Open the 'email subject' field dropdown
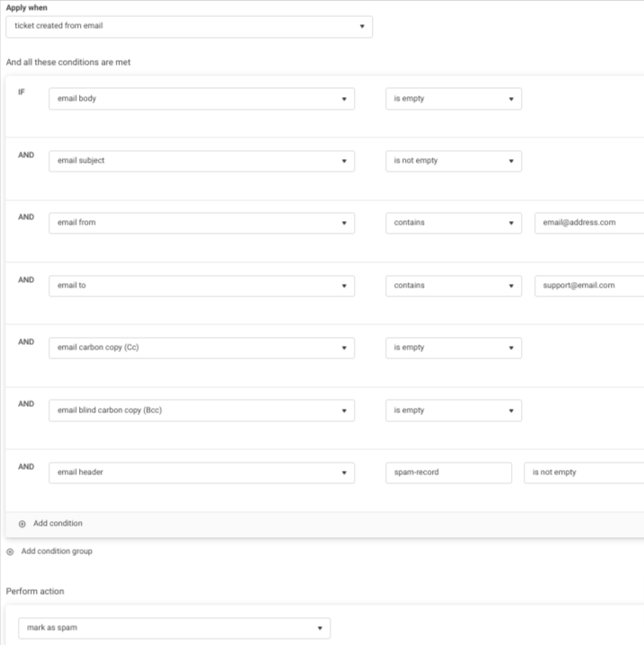Image resolution: width=644 pixels, height=645 pixels. (x=201, y=161)
